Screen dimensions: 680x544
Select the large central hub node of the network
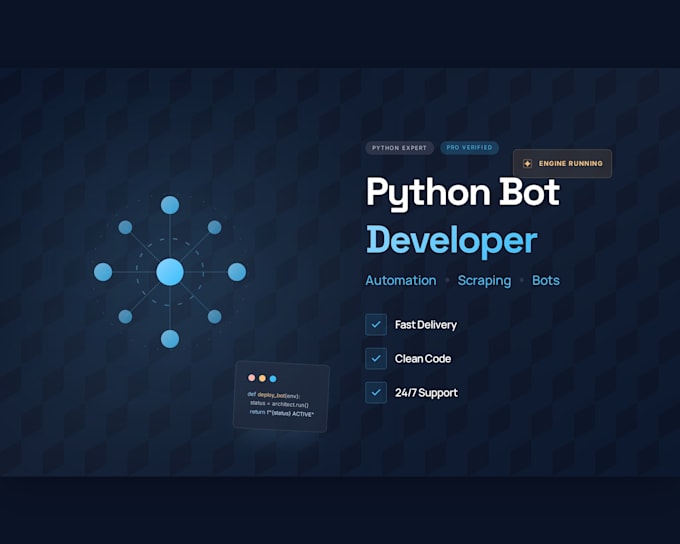(x=170, y=272)
